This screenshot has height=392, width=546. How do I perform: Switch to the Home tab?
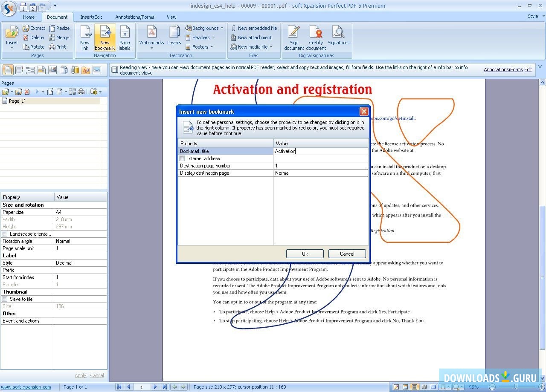29,17
